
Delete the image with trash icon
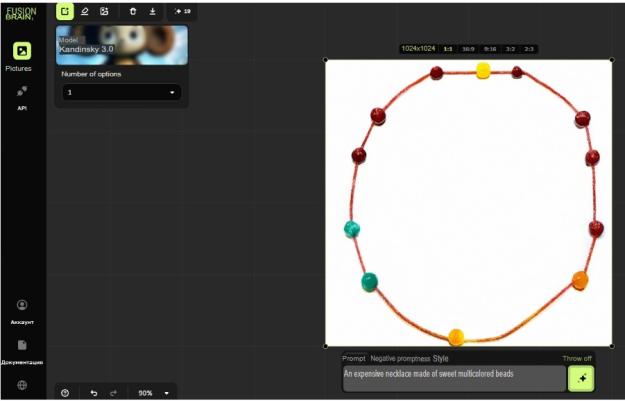pos(133,11)
